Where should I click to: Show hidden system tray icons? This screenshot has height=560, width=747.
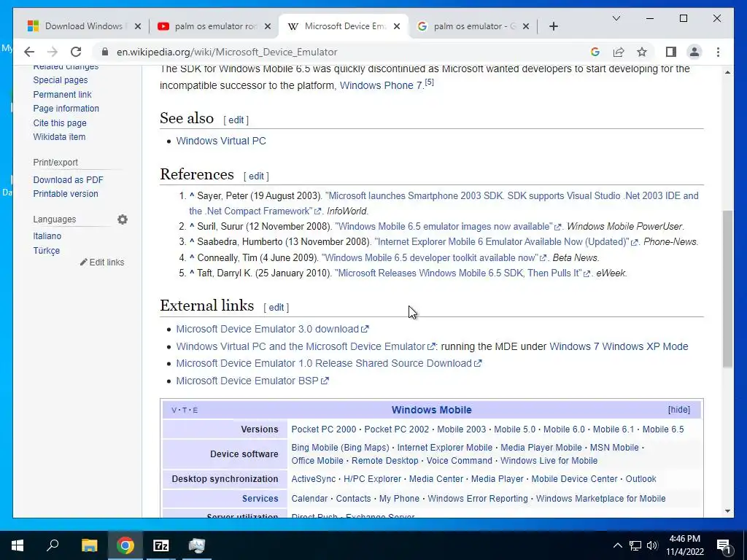pos(617,545)
